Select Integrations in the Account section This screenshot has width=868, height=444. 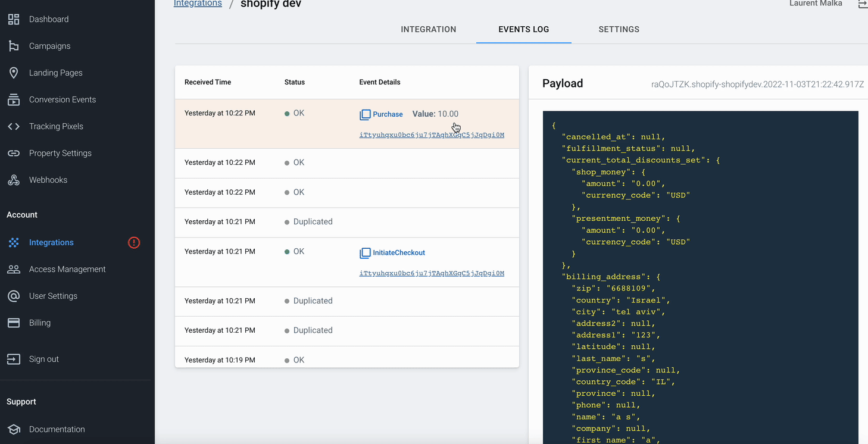[51, 242]
